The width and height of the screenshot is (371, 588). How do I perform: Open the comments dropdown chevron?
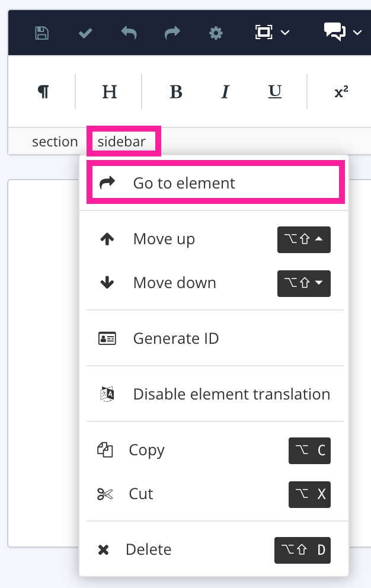357,34
